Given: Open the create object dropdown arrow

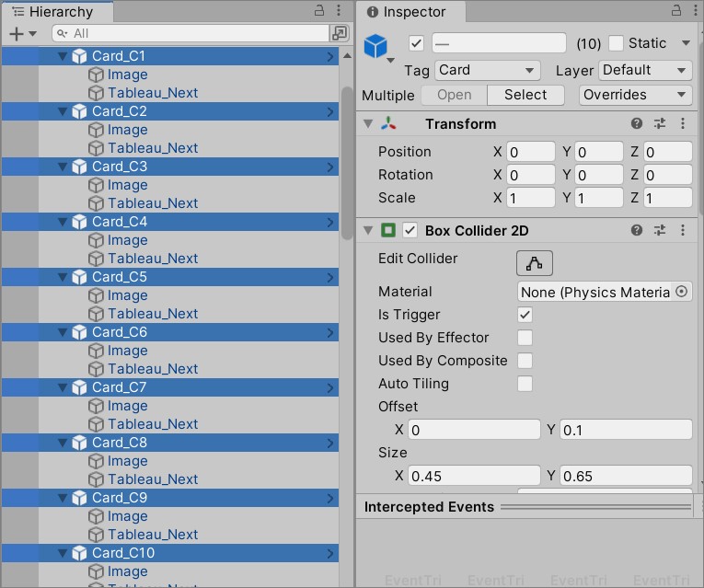Looking at the screenshot, I should 32,34.
